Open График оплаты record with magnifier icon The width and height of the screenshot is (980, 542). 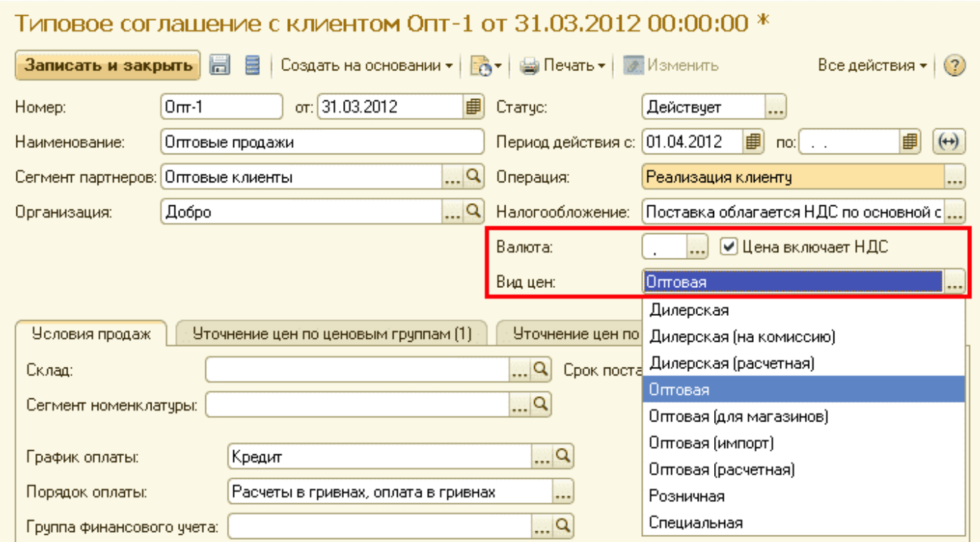point(565,455)
